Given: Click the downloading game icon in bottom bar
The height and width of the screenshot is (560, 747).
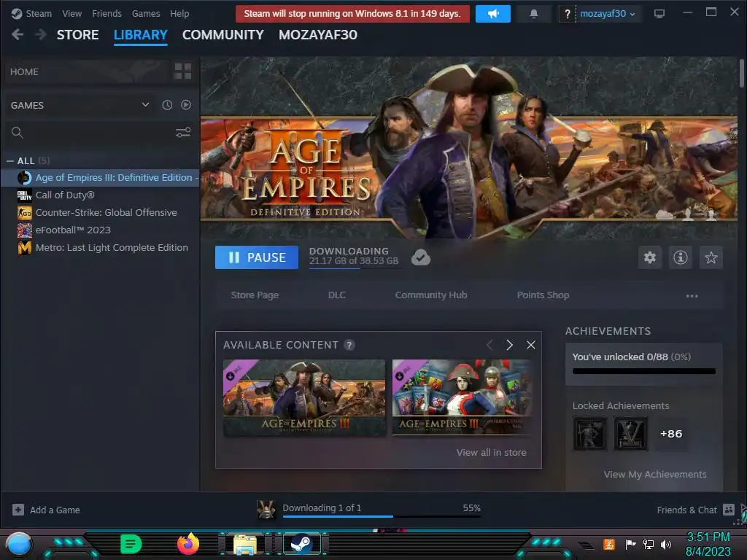Looking at the screenshot, I should [x=266, y=510].
